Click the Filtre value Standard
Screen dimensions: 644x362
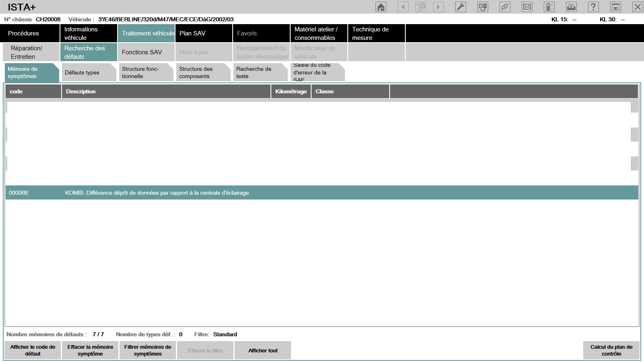[225, 334]
